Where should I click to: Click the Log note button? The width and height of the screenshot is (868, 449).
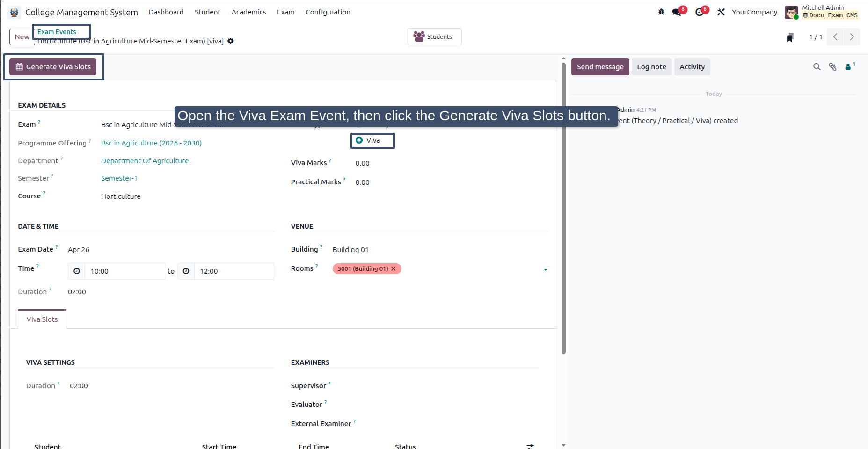(x=652, y=67)
